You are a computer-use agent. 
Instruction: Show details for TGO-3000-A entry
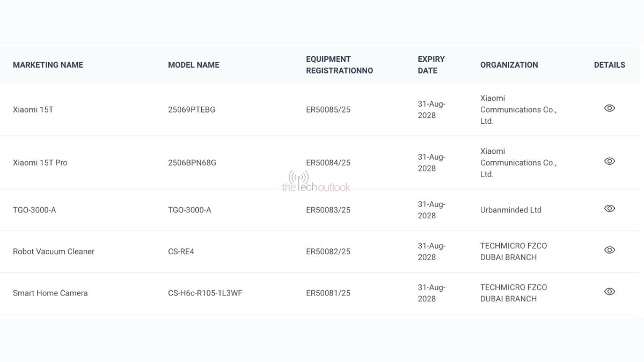point(609,209)
